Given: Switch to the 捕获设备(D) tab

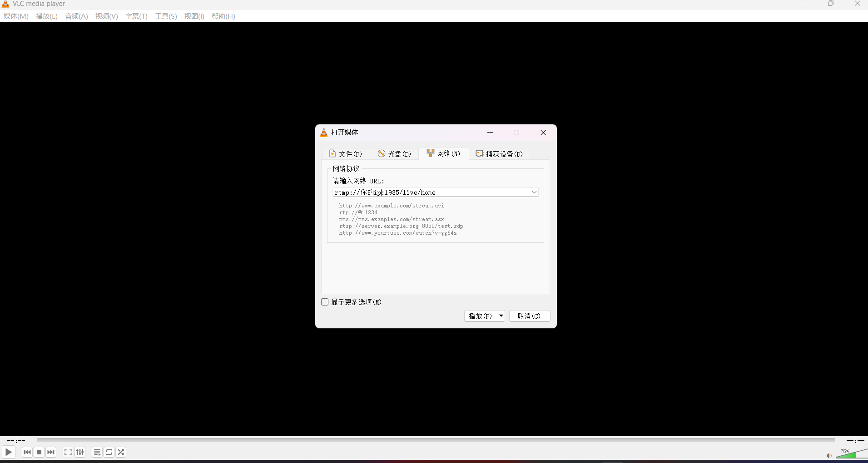Looking at the screenshot, I should (x=499, y=154).
